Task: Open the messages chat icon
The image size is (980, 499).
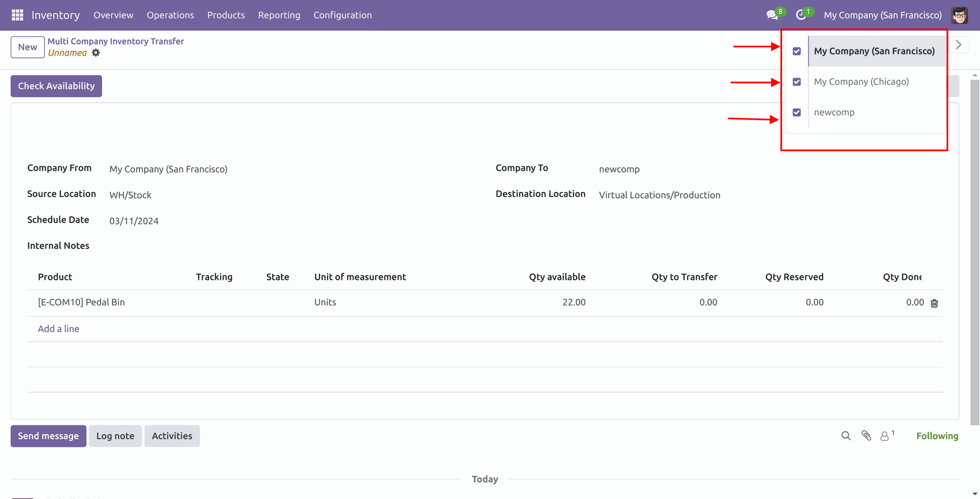Action: click(772, 15)
